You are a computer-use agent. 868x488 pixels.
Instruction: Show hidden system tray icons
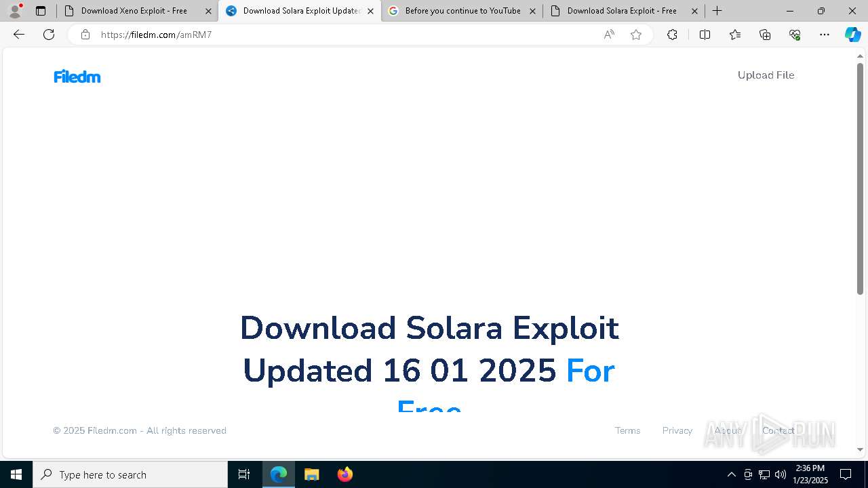(731, 474)
